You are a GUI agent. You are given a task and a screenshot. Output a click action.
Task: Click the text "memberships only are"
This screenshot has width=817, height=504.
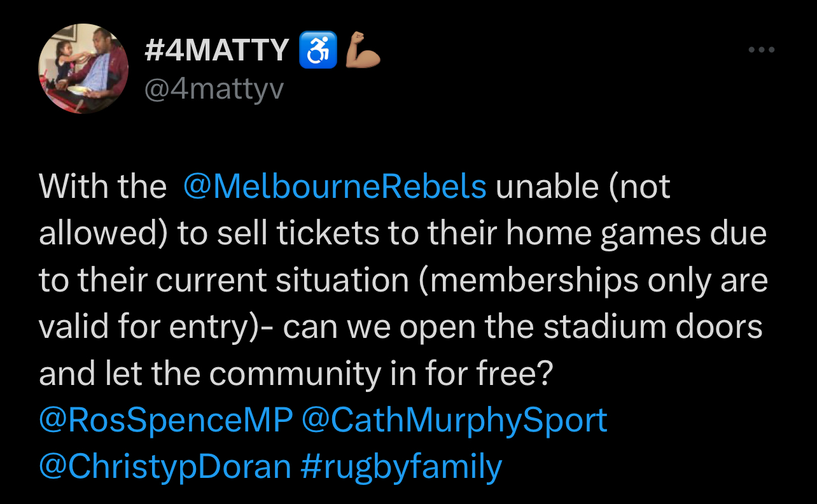point(592,281)
